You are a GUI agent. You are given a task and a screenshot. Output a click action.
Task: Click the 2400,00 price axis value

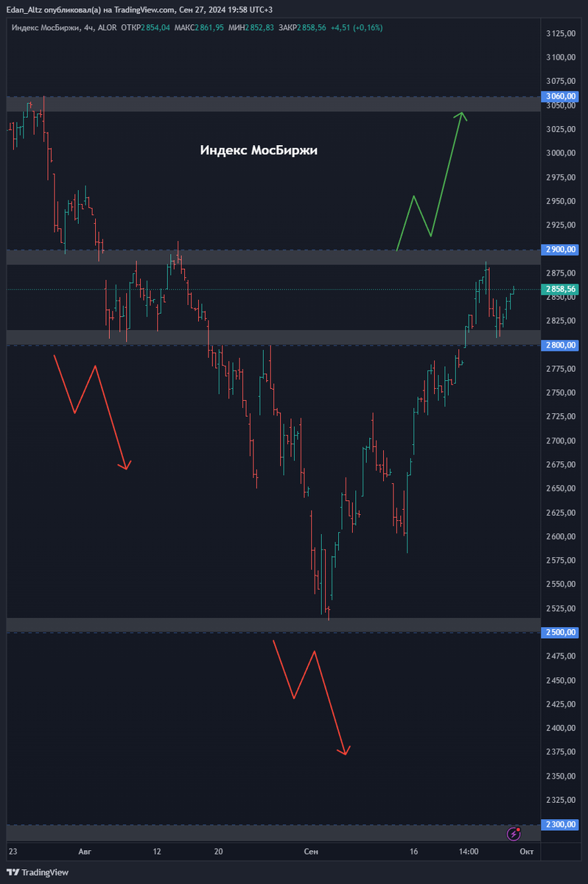(561, 728)
